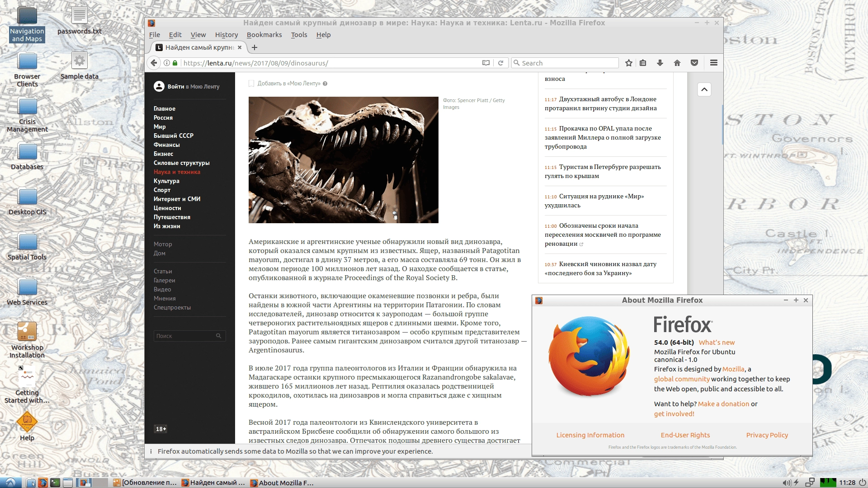
Task: Toggle Reader View icon in address bar
Action: point(486,63)
